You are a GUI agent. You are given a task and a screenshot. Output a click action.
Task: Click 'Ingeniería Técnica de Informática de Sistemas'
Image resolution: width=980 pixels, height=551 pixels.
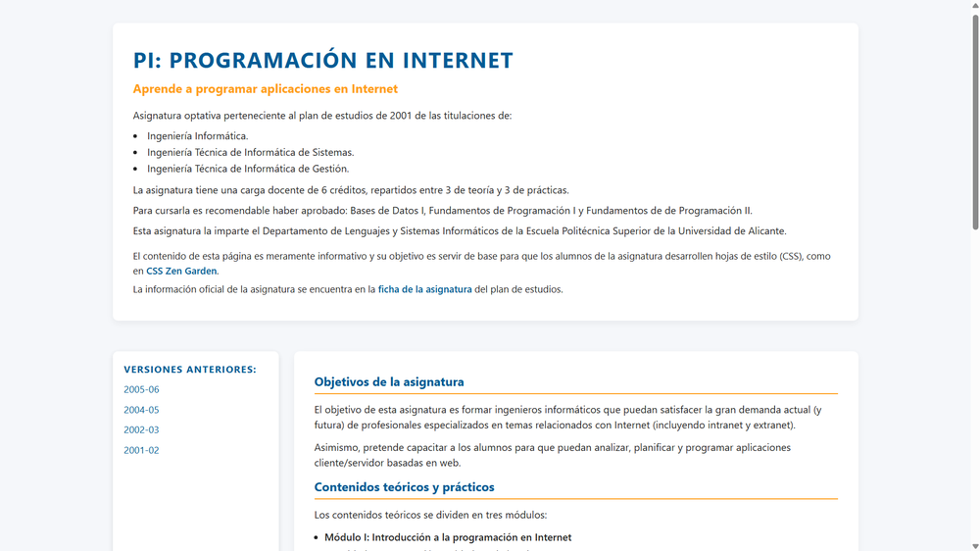pos(250,152)
